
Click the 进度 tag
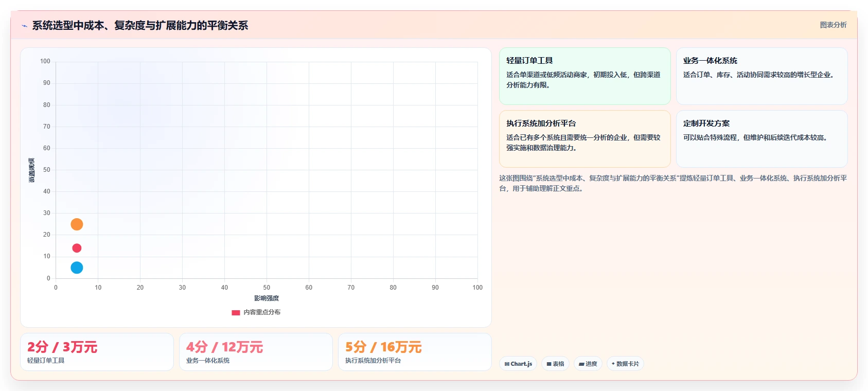588,364
